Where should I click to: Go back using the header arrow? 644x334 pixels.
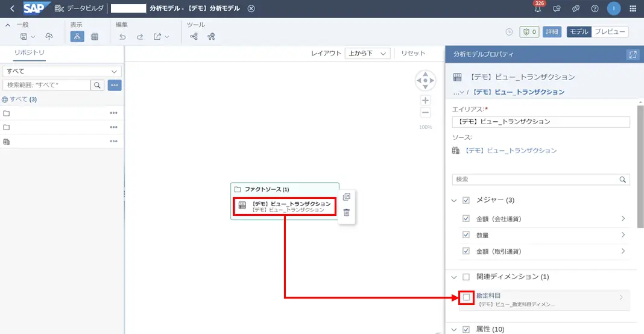coord(12,8)
